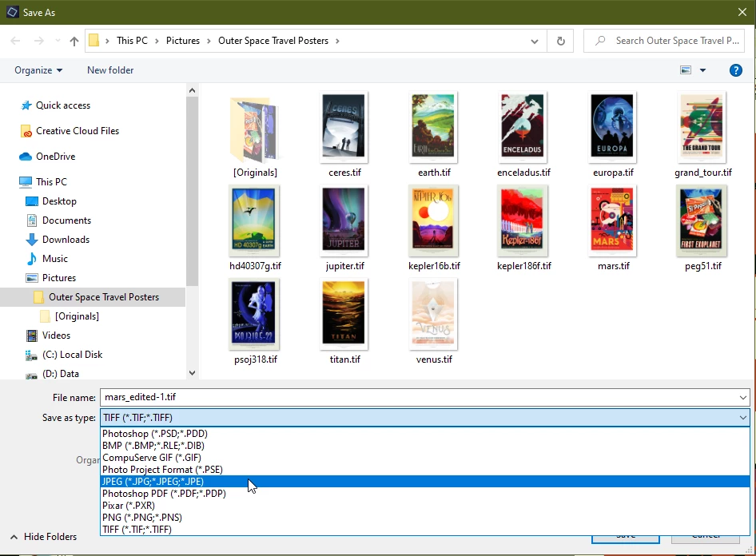
Task: Create a New folder
Action: (x=110, y=70)
